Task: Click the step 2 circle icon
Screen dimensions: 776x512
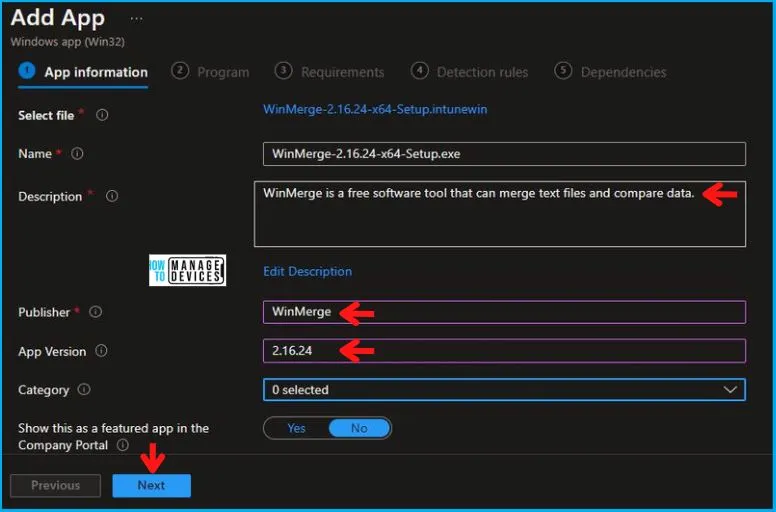Action: 180,71
